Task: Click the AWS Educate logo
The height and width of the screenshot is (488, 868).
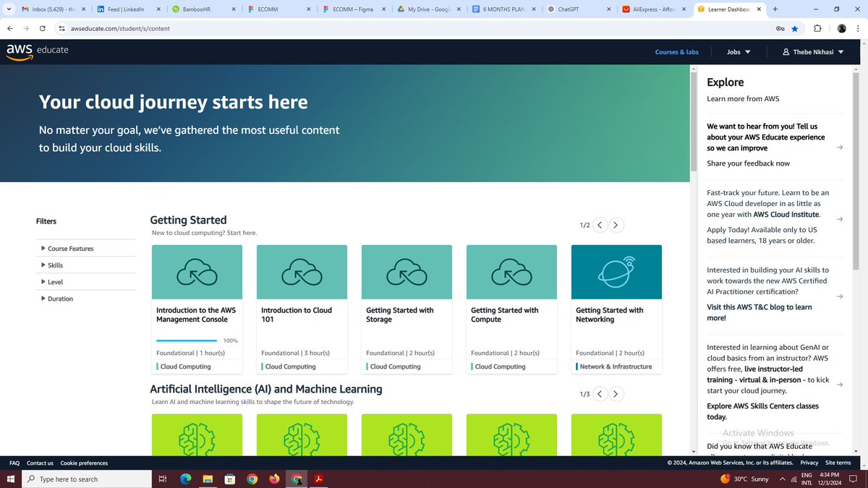Action: [37, 51]
